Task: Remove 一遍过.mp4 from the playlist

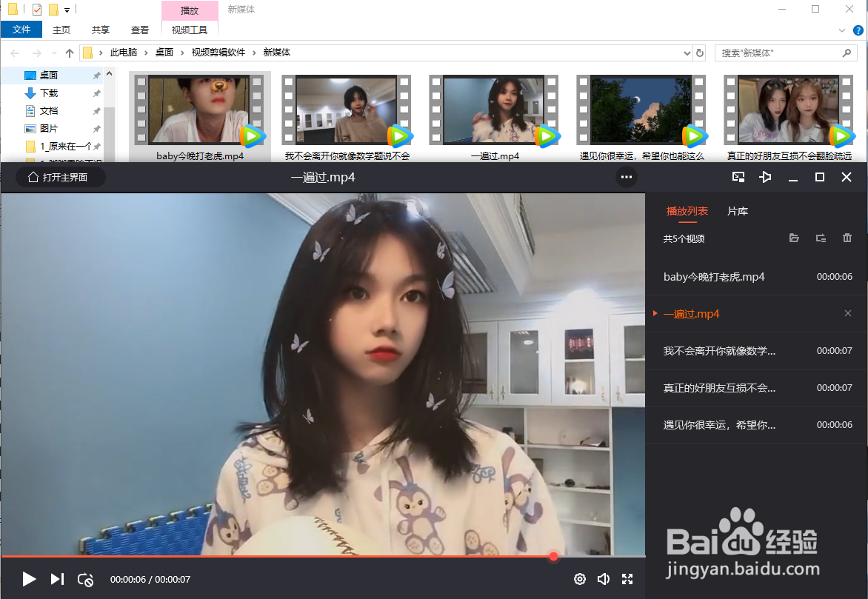Action: click(x=847, y=313)
